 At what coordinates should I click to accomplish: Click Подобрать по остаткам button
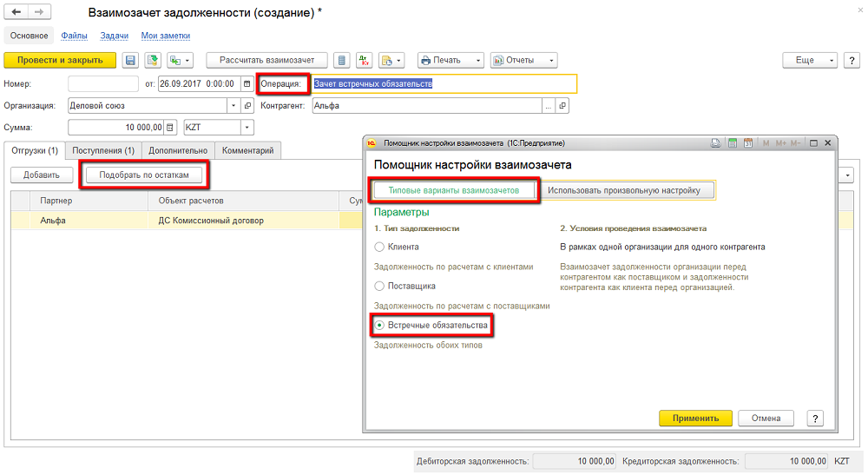[x=145, y=175]
